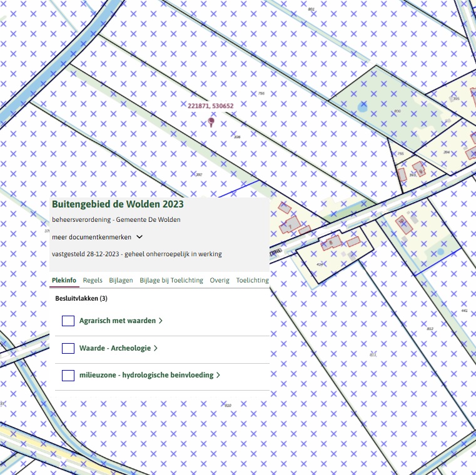Tick the Agrarisch met waarden checkbox
Viewport: 476px width, 475px height.
pyautogui.click(x=68, y=321)
